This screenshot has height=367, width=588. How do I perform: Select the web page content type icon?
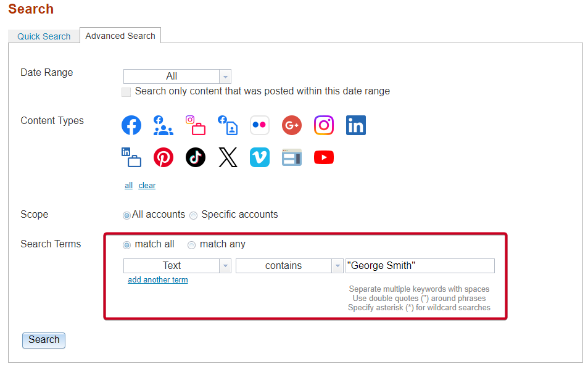point(292,157)
